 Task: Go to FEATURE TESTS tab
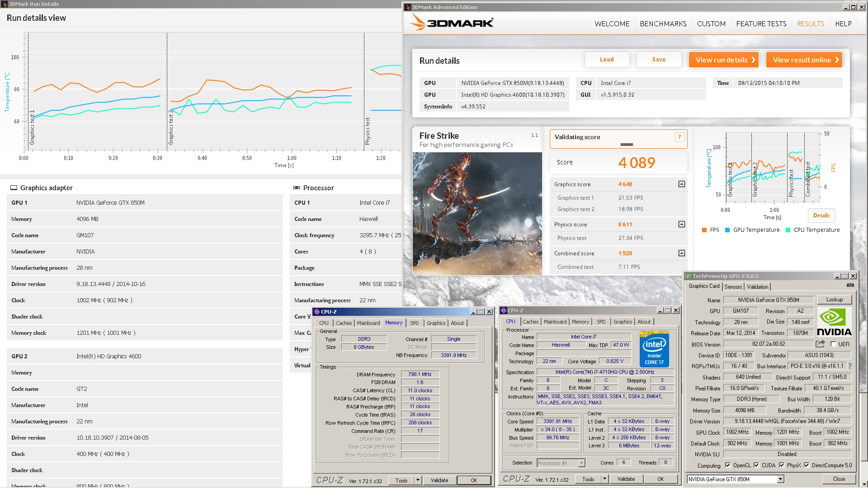point(761,23)
